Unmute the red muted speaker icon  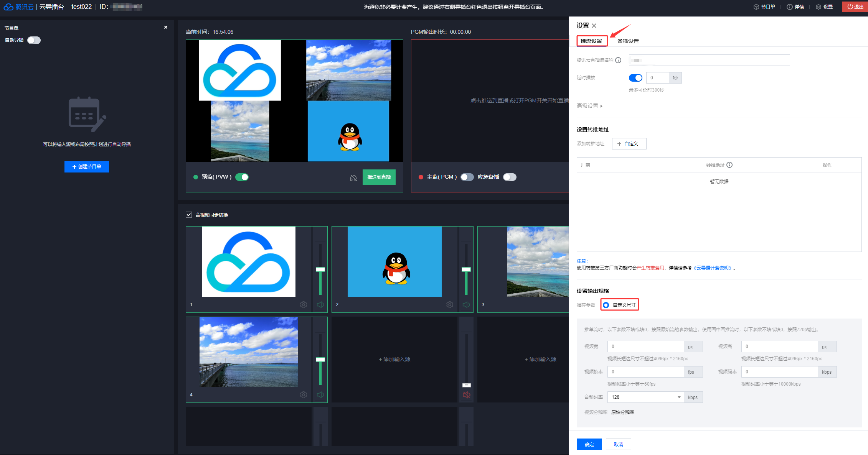pyautogui.click(x=466, y=395)
